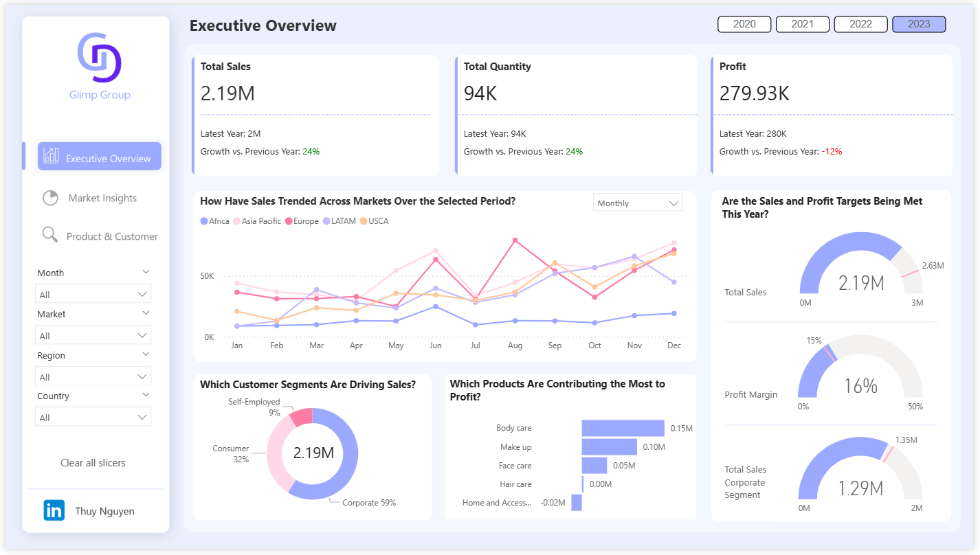This screenshot has width=980, height=555.
Task: Open the Market slicer All dropdown
Action: pos(93,335)
